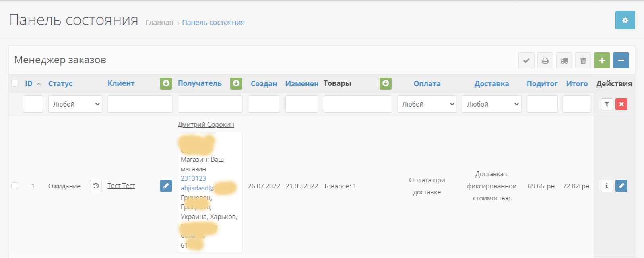644x258 pixels.
Task: Click total 72.82грн.
Action: coord(577,186)
